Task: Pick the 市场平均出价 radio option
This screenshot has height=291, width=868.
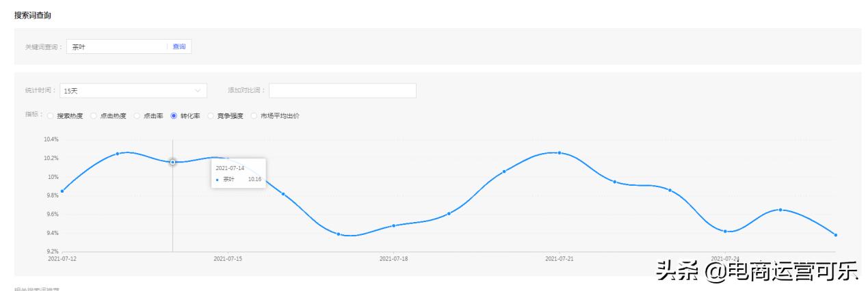Action: click(x=255, y=115)
